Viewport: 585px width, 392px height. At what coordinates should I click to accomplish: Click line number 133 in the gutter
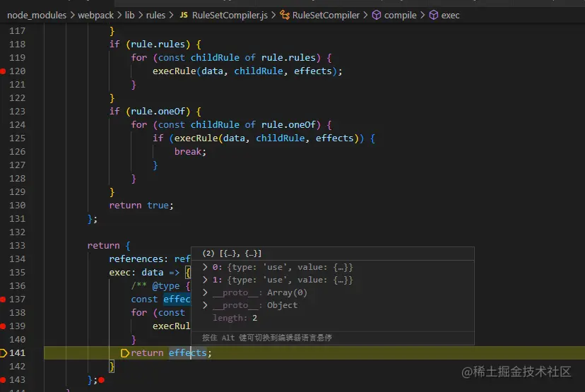(x=17, y=246)
